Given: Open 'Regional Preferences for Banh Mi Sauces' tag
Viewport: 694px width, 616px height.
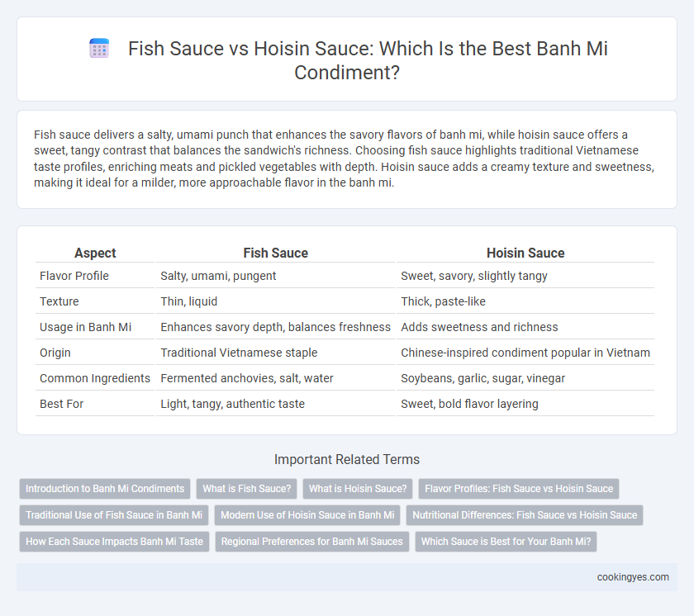Looking at the screenshot, I should click(x=312, y=542).
